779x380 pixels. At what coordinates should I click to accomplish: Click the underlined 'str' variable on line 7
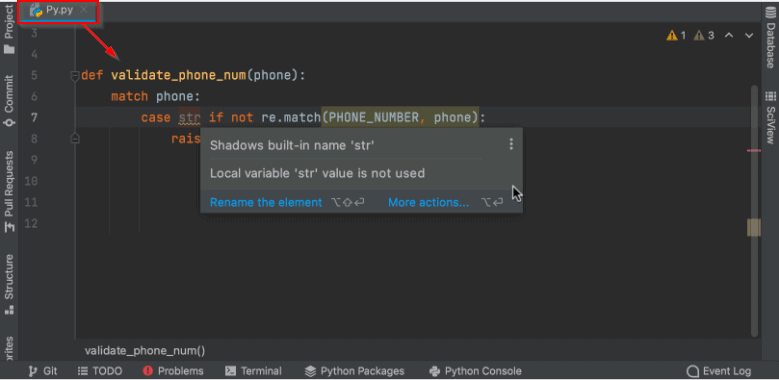(189, 118)
